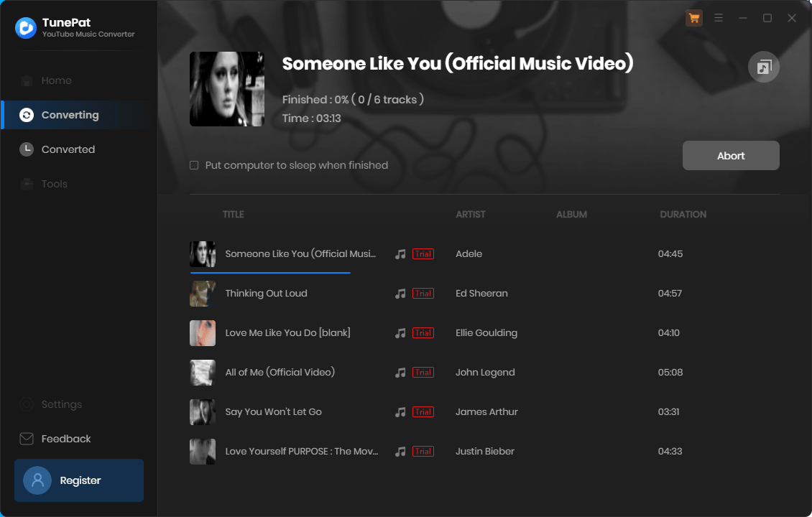Viewport: 812px width, 517px height.
Task: Click Trial badge on Love Me Like You Do
Action: [x=423, y=333]
